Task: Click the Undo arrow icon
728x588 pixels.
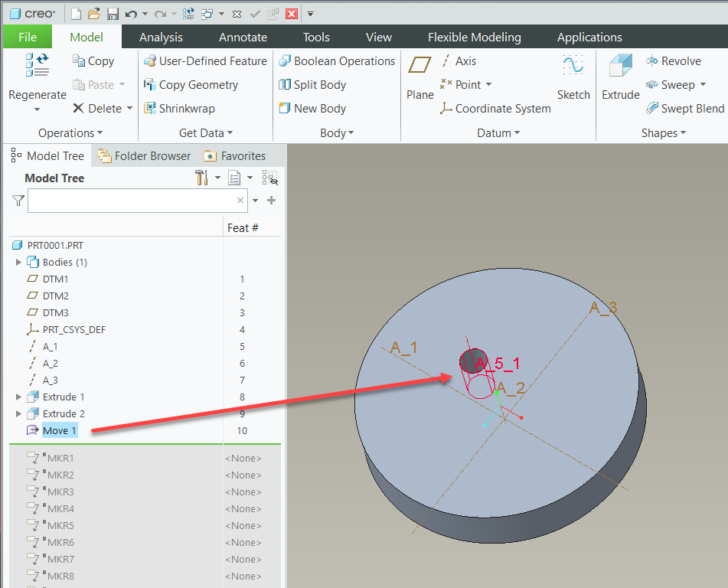Action: point(131,14)
